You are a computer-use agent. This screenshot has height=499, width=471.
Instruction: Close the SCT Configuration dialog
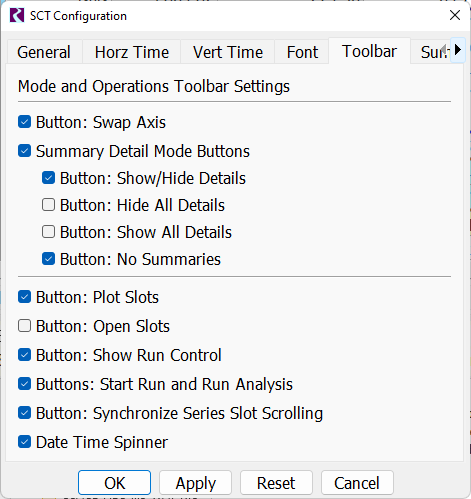455,15
